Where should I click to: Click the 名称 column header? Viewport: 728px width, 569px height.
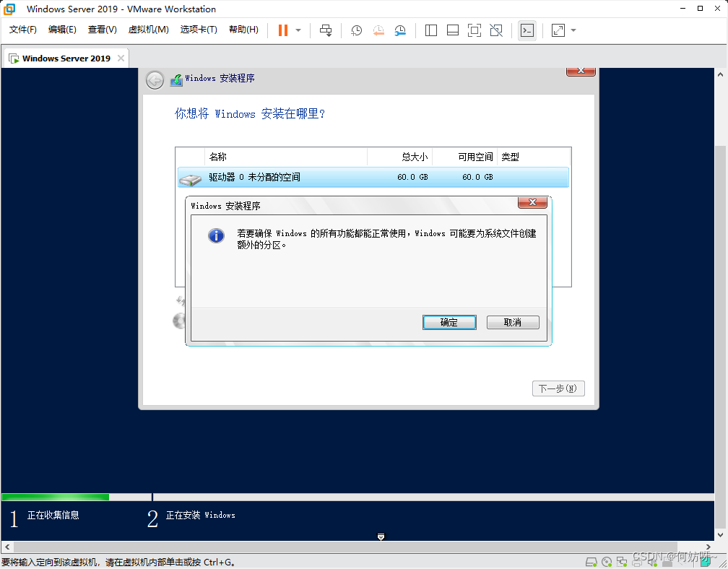pos(286,157)
